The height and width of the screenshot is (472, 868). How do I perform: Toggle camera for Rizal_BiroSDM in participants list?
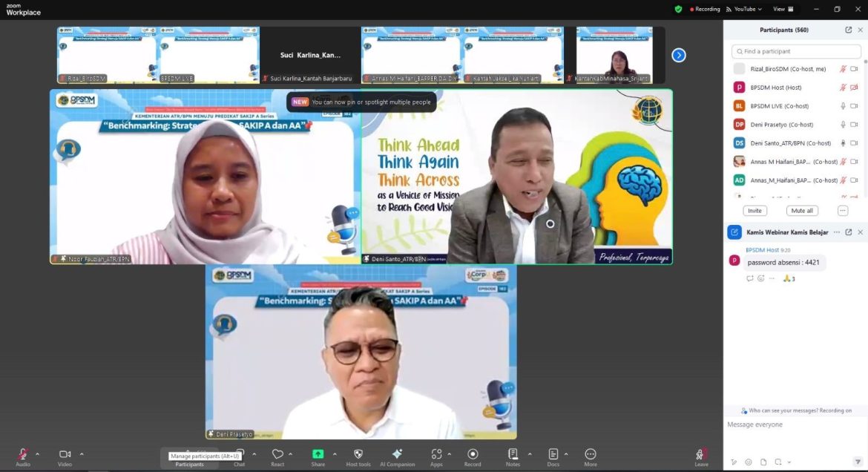[x=854, y=69]
